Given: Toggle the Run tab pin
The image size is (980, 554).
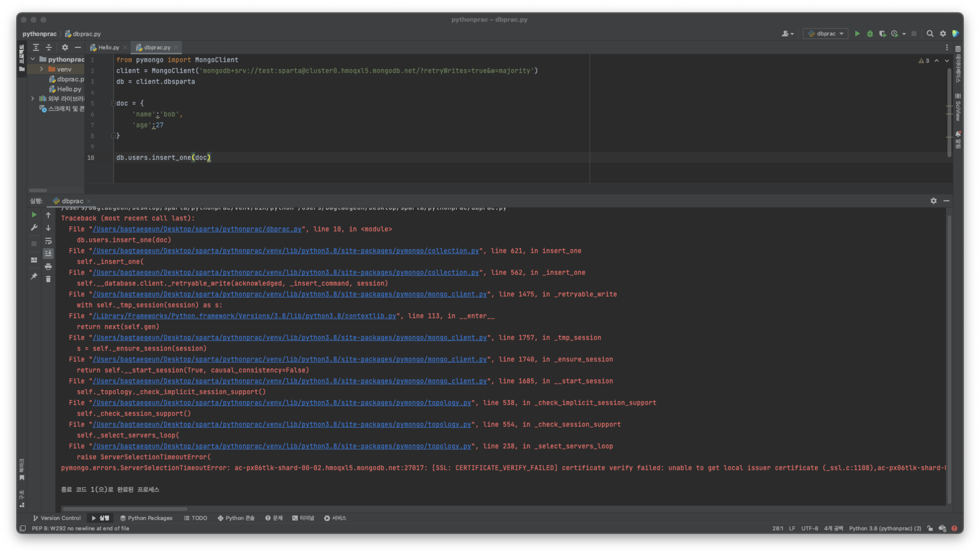Looking at the screenshot, I should [34, 276].
